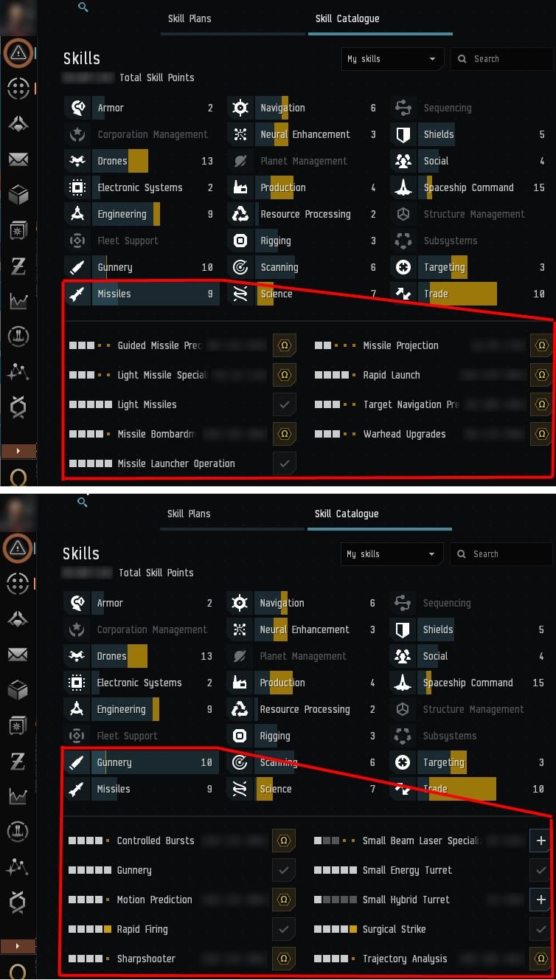Image resolution: width=556 pixels, height=980 pixels.
Task: Collapse the highlighted Missiles skill category
Action: [141, 294]
